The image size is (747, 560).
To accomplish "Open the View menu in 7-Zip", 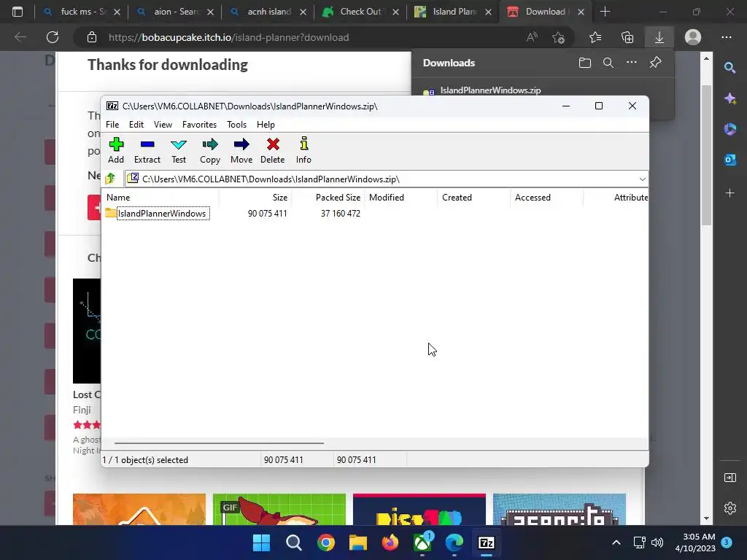I will tap(163, 124).
